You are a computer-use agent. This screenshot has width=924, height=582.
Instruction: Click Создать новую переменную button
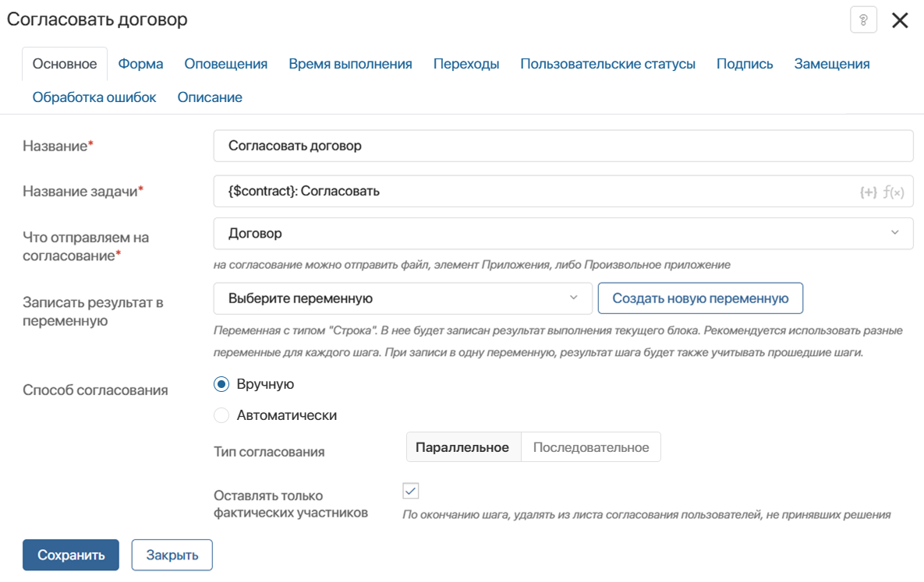pos(701,298)
